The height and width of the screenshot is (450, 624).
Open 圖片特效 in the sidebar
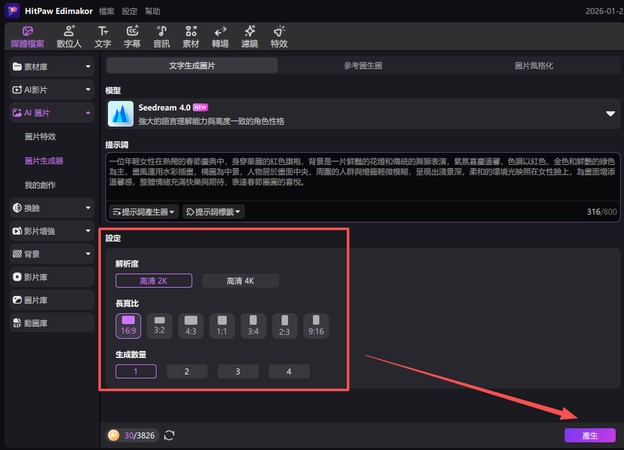click(x=40, y=137)
